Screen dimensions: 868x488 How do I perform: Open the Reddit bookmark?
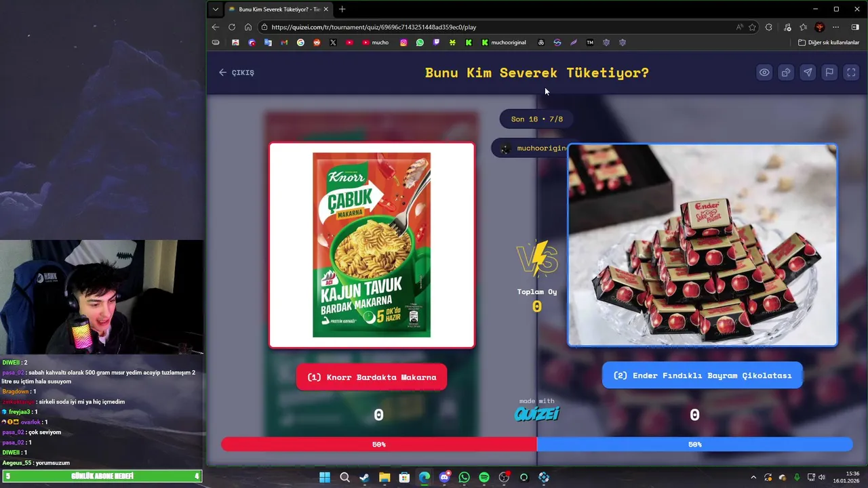(317, 43)
